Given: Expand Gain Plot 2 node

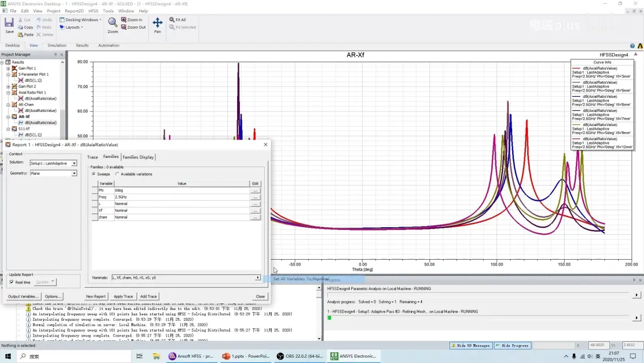Looking at the screenshot, I should click(x=8, y=87).
